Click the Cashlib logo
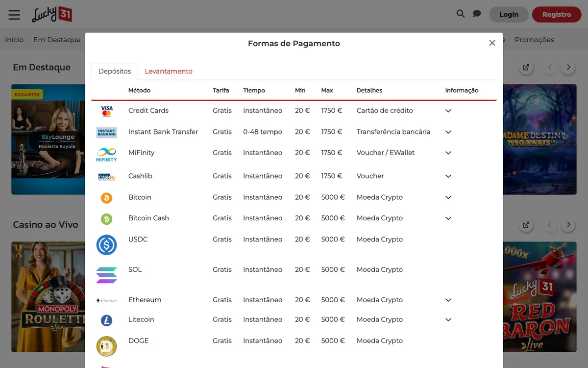The height and width of the screenshot is (368, 588). click(106, 177)
